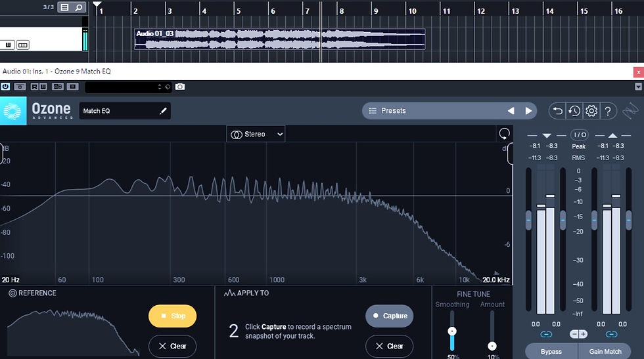Click the input left gain slider handle
The height and width of the screenshot is (359, 644).
(528, 221)
